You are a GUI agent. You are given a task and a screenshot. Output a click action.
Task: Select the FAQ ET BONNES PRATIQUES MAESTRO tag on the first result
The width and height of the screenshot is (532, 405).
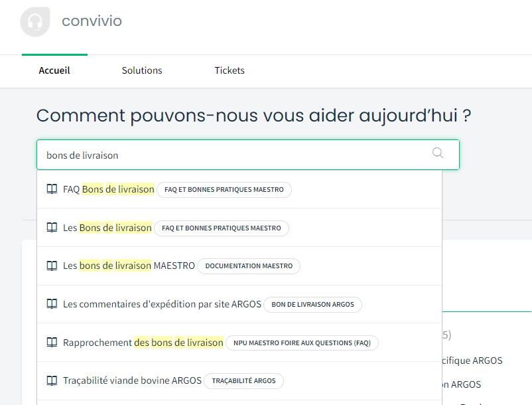pyautogui.click(x=224, y=189)
